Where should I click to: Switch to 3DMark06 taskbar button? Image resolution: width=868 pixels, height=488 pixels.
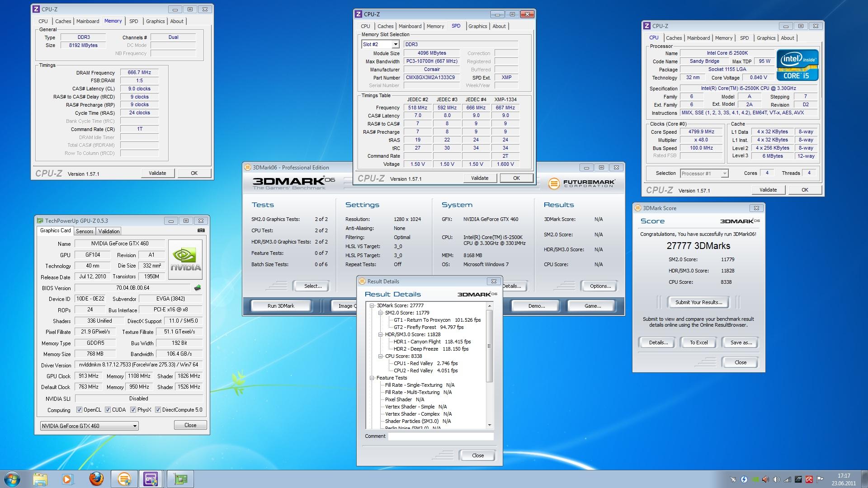pyautogui.click(x=124, y=479)
